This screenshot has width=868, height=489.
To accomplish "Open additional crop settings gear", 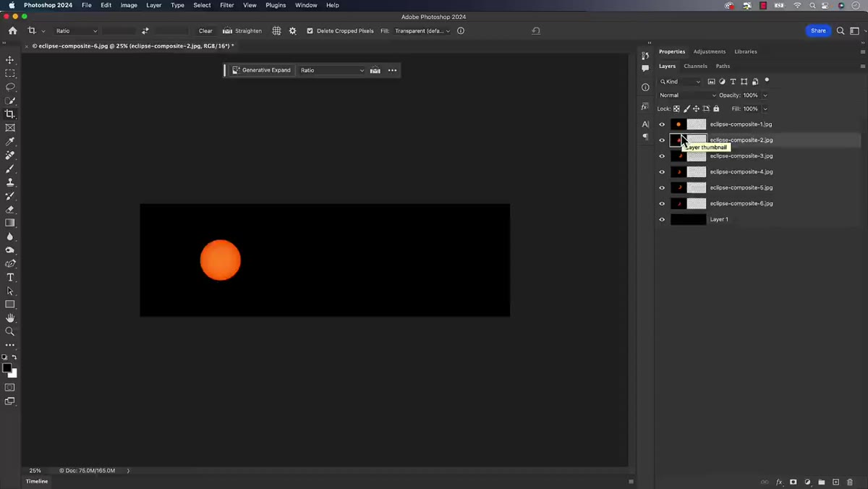I will [293, 31].
